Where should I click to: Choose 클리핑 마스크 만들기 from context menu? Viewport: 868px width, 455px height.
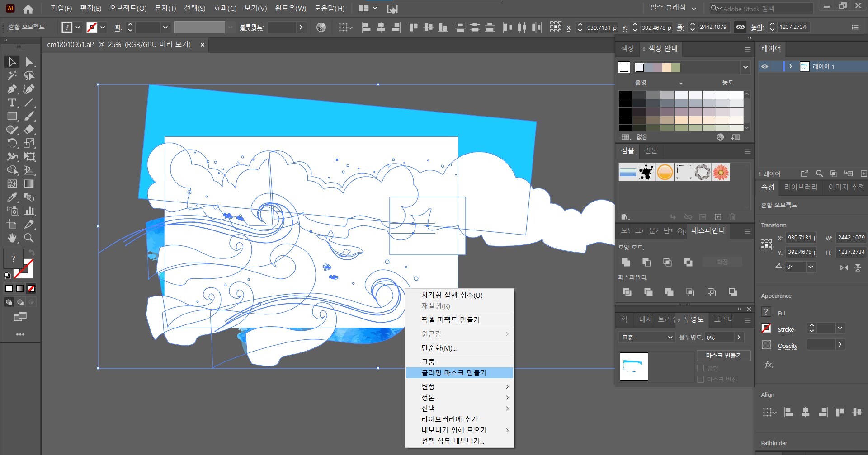[x=454, y=373]
